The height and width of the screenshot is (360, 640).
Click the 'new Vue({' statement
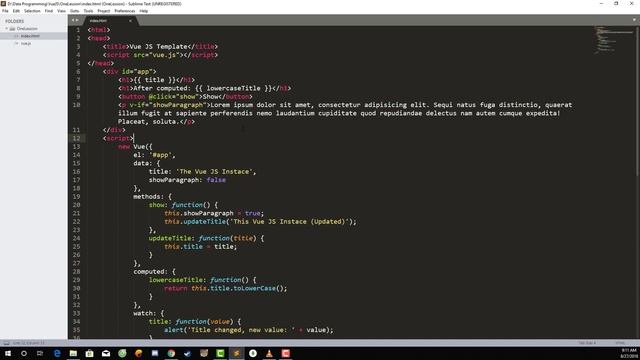pyautogui.click(x=135, y=147)
